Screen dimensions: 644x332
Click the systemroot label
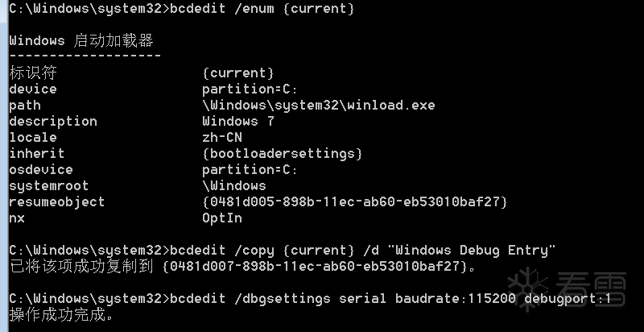[x=48, y=185]
